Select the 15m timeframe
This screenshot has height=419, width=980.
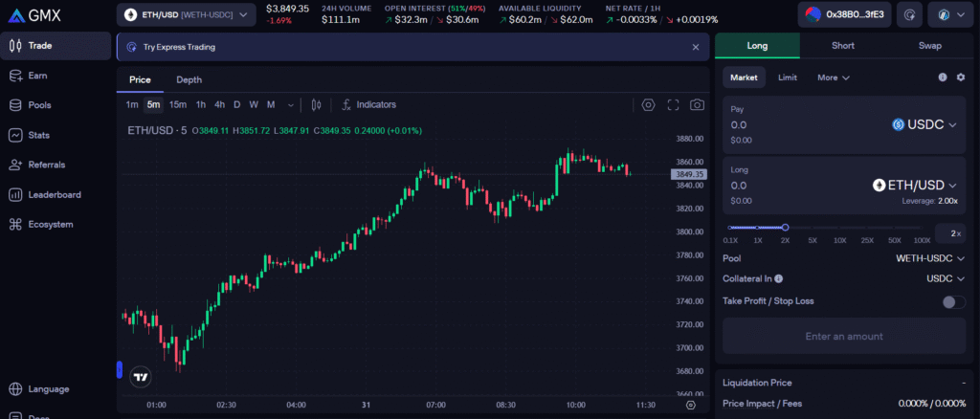tap(177, 105)
